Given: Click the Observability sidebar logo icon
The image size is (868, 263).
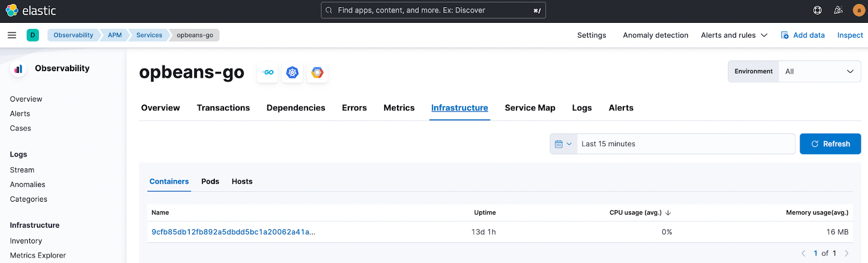Looking at the screenshot, I should tap(18, 69).
